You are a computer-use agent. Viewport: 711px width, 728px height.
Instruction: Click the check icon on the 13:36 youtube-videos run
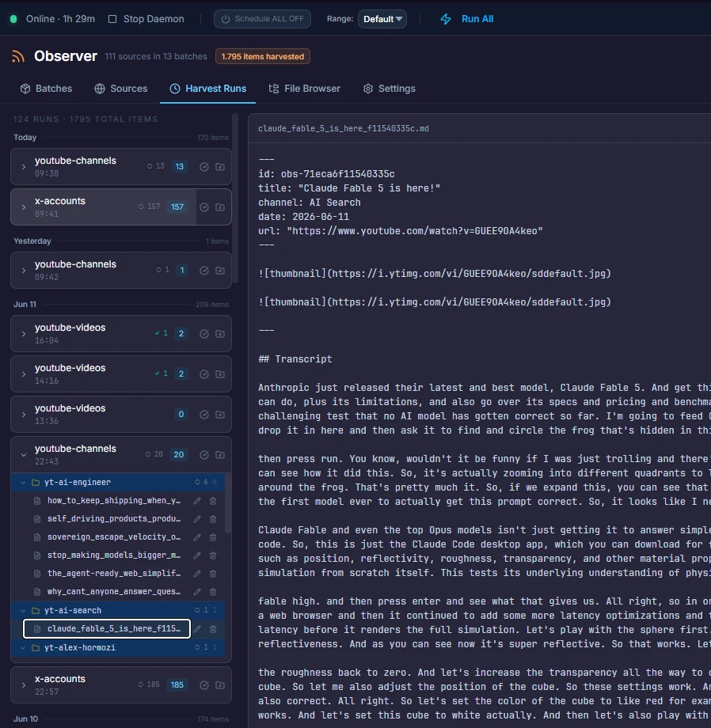click(x=203, y=414)
